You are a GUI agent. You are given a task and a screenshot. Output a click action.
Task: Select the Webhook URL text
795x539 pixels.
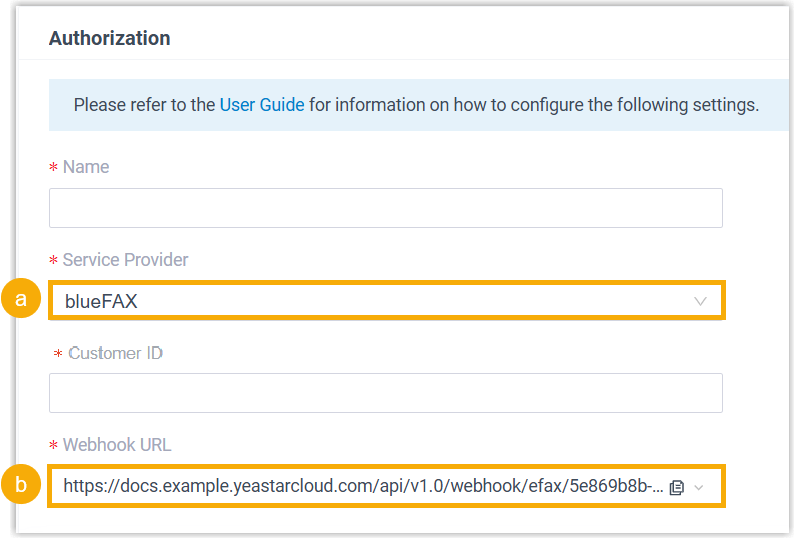pos(360,487)
